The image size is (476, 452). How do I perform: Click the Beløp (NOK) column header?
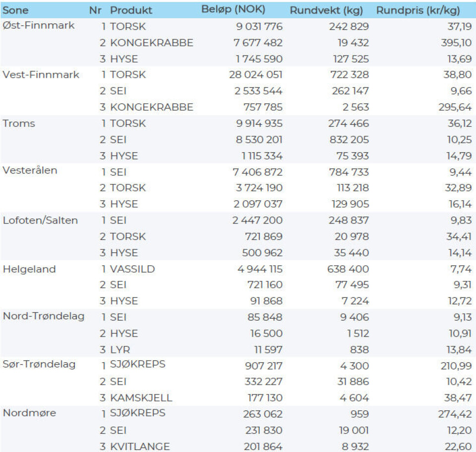233,10
